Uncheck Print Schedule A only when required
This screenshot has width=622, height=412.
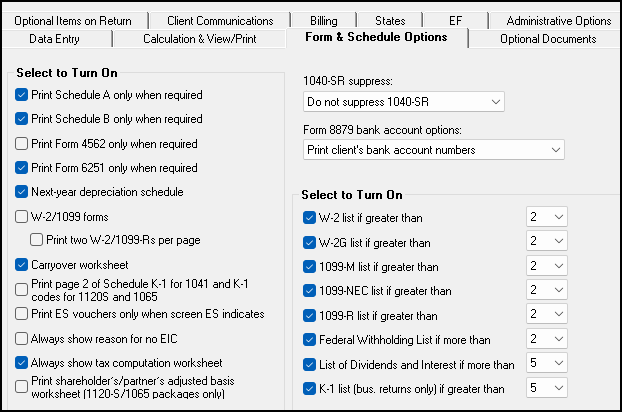pos(23,96)
